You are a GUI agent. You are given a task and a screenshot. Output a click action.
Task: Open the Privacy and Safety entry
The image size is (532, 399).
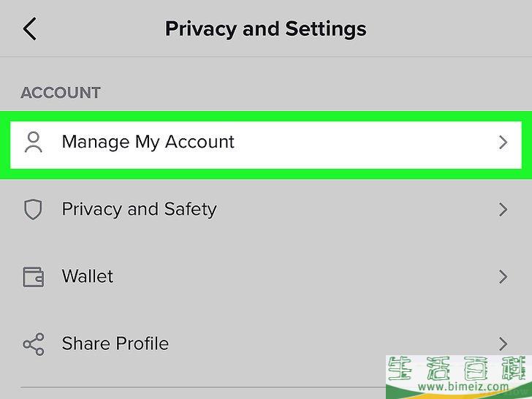266,209
